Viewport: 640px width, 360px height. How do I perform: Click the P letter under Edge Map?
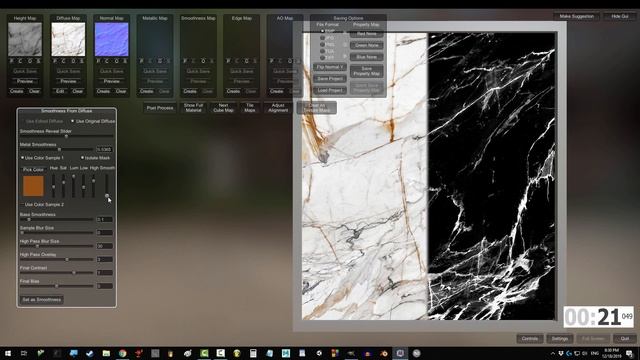[228, 61]
